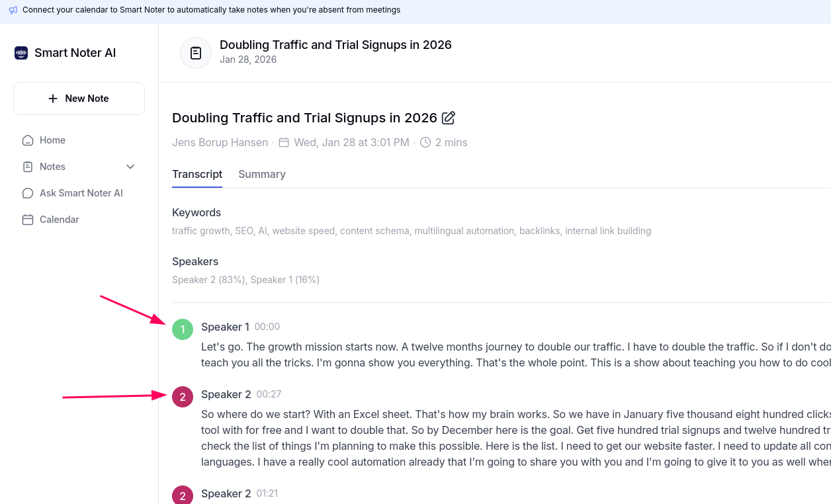Click the Speaker 2 avatar at 00:27
This screenshot has height=504, width=831.
[x=183, y=397]
